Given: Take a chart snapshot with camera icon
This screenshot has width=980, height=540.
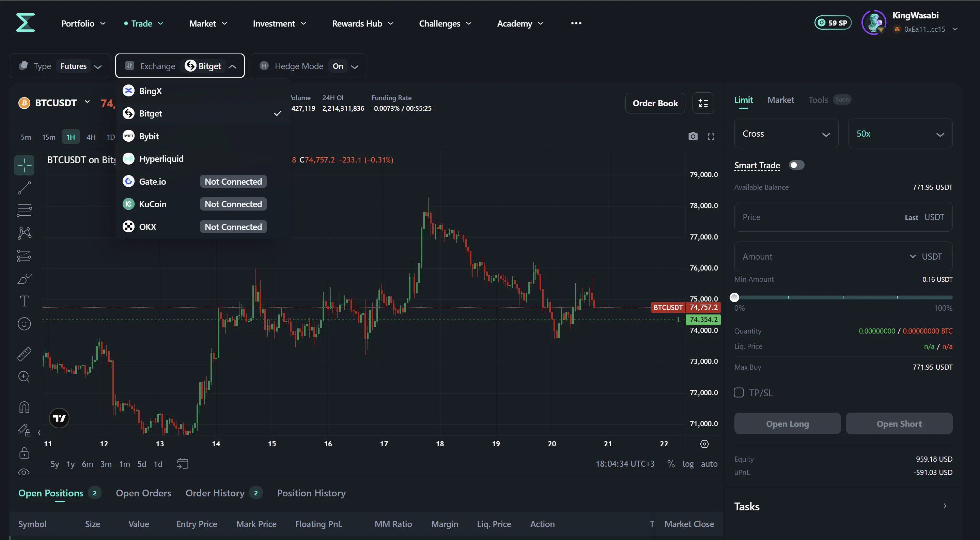Looking at the screenshot, I should pyautogui.click(x=693, y=136).
